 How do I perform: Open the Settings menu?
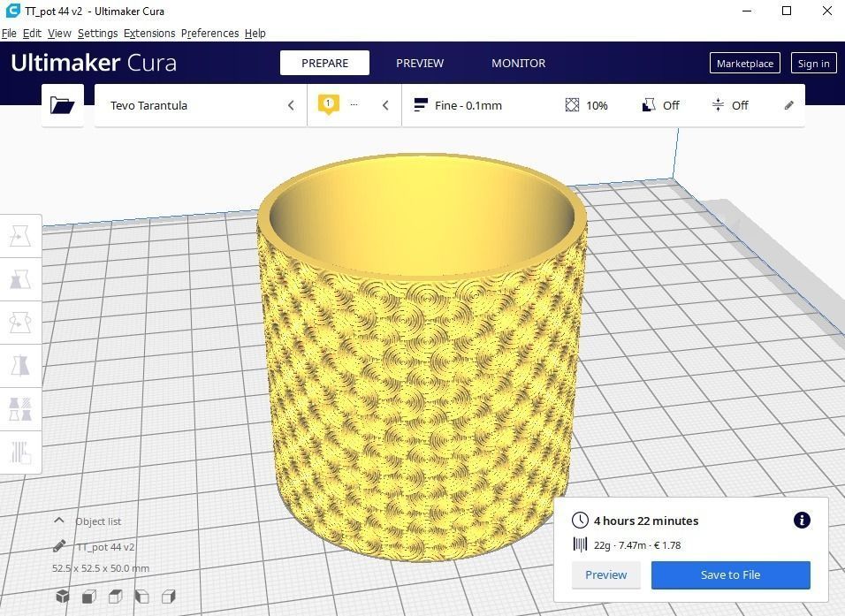(97, 34)
